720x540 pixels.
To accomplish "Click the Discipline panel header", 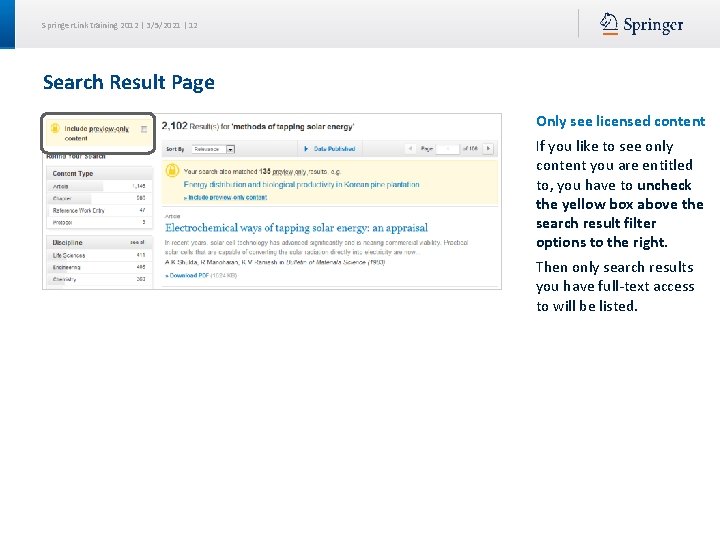I will (99, 242).
